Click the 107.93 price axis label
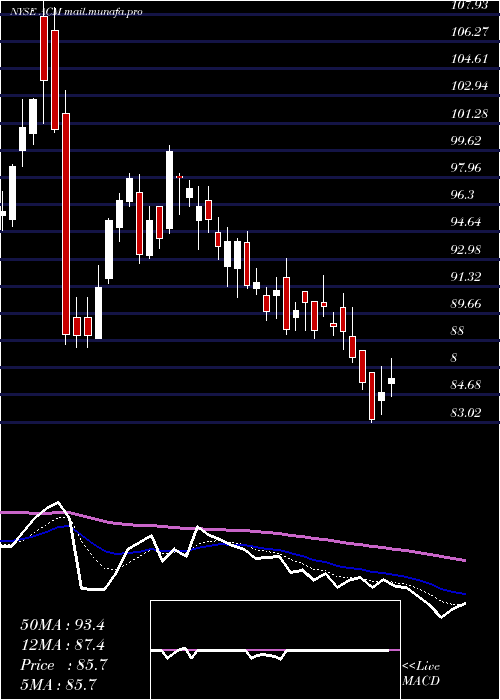 469,4
